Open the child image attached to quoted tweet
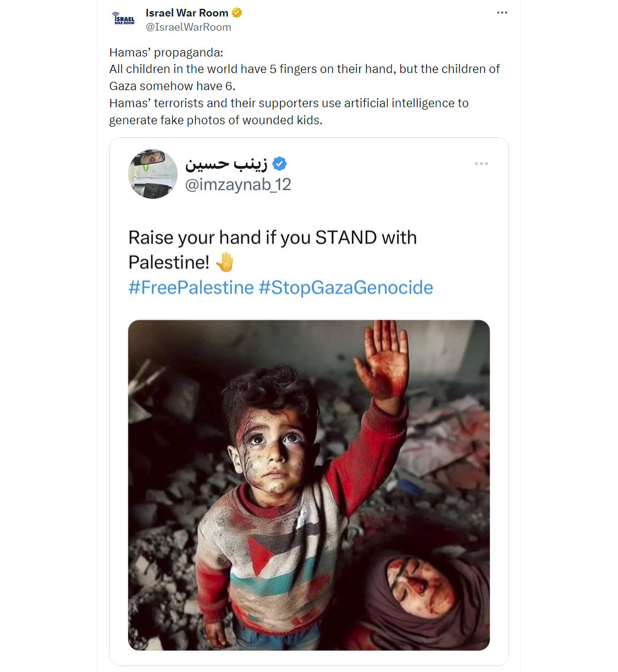Screen dimensions: 618x672 pyautogui.click(x=309, y=485)
